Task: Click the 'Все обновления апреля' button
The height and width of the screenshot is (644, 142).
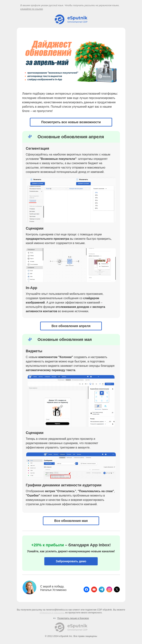Action: point(71,326)
